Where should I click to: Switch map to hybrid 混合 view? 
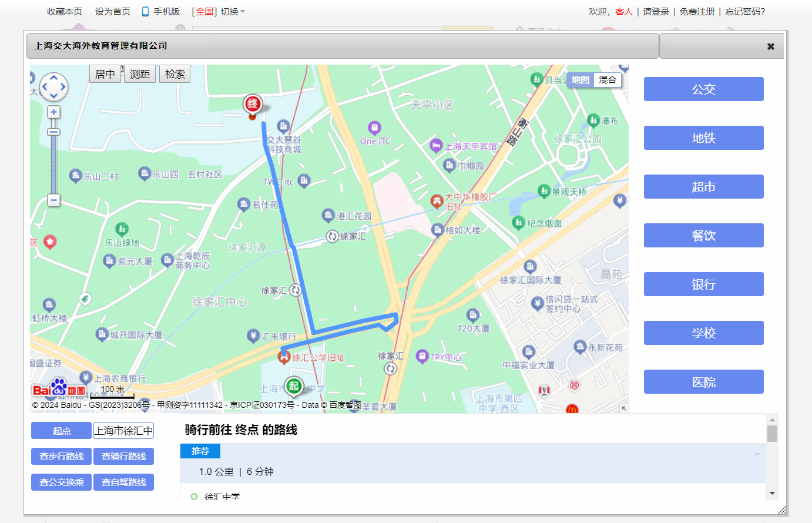click(x=607, y=80)
